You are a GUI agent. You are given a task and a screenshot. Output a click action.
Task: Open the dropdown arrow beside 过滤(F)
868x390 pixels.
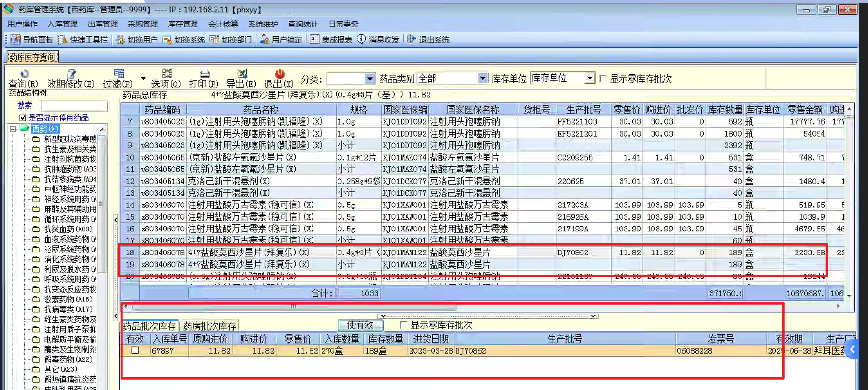(x=143, y=78)
